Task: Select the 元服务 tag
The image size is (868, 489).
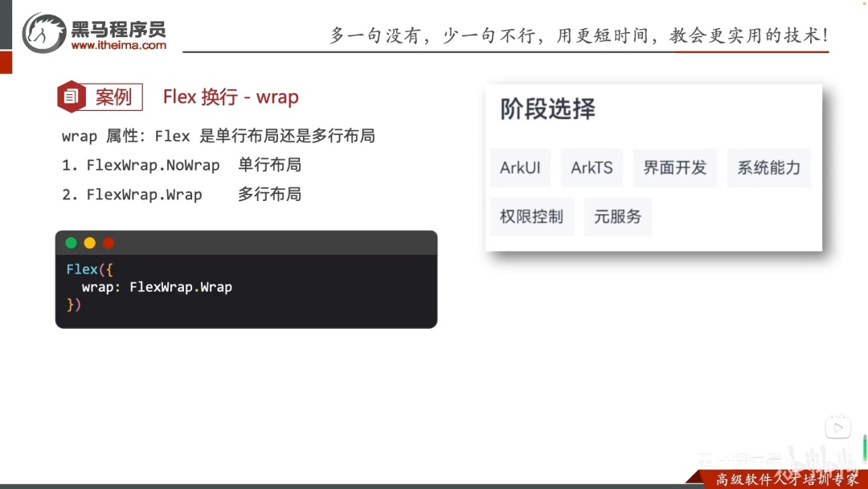Action: 618,216
